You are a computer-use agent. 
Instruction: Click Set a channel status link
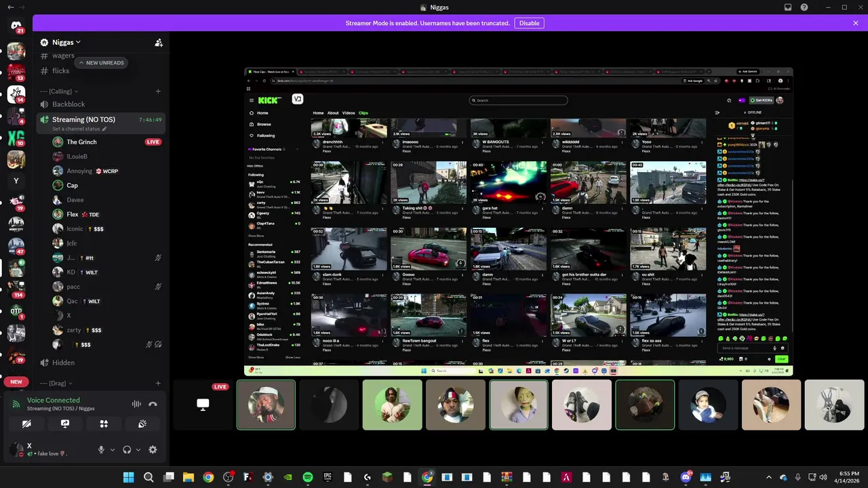coord(76,129)
